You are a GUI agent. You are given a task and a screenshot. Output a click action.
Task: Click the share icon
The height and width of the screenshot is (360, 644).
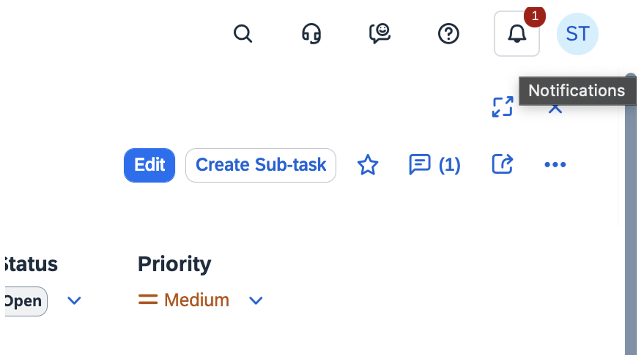pos(502,164)
